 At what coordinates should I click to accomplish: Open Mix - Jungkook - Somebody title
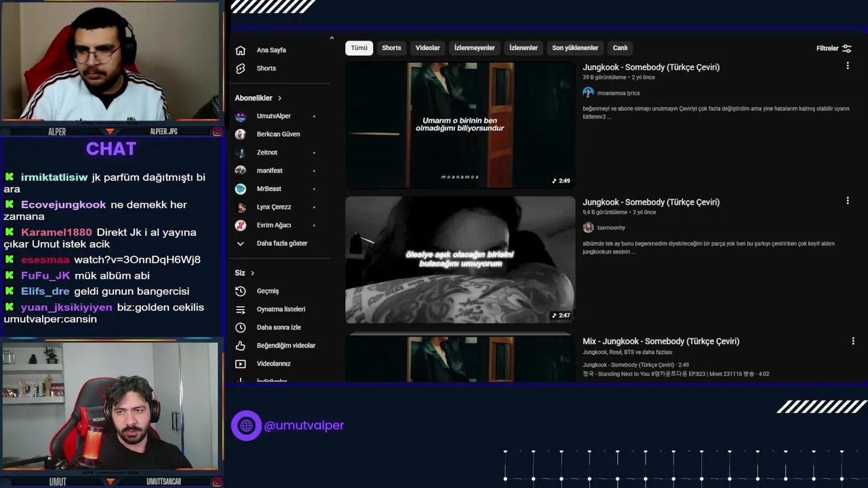pyautogui.click(x=660, y=341)
